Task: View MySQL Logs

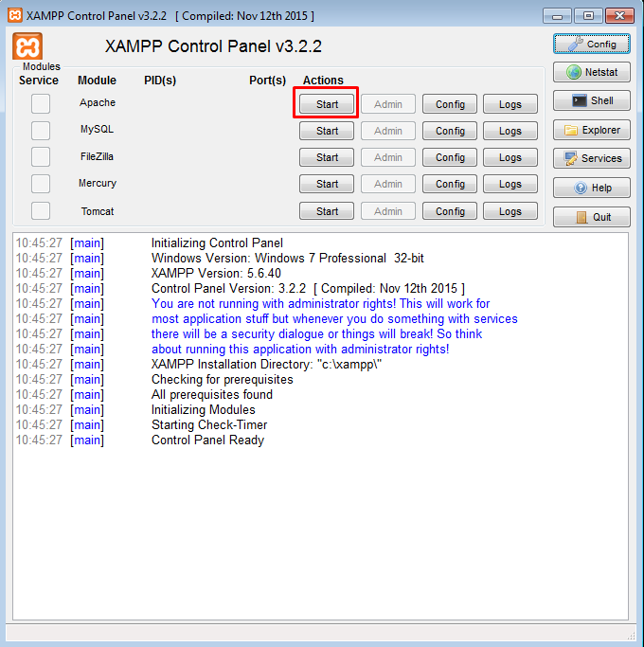Action: point(510,131)
